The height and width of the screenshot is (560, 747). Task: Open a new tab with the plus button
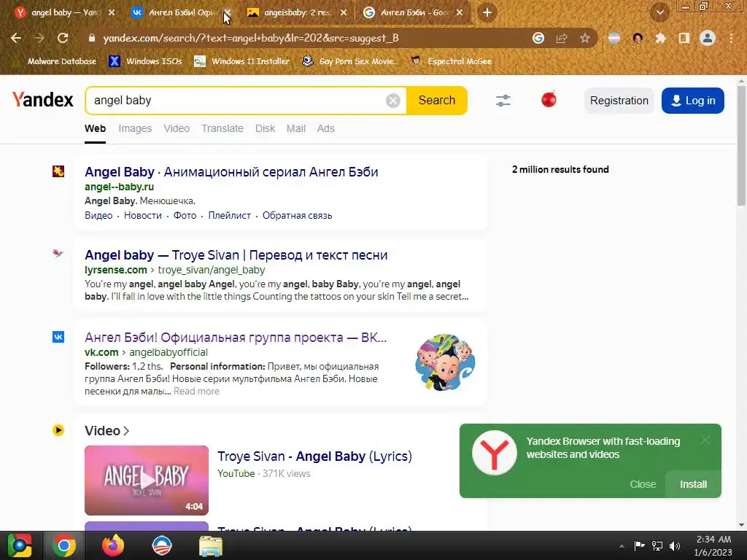pyautogui.click(x=487, y=13)
